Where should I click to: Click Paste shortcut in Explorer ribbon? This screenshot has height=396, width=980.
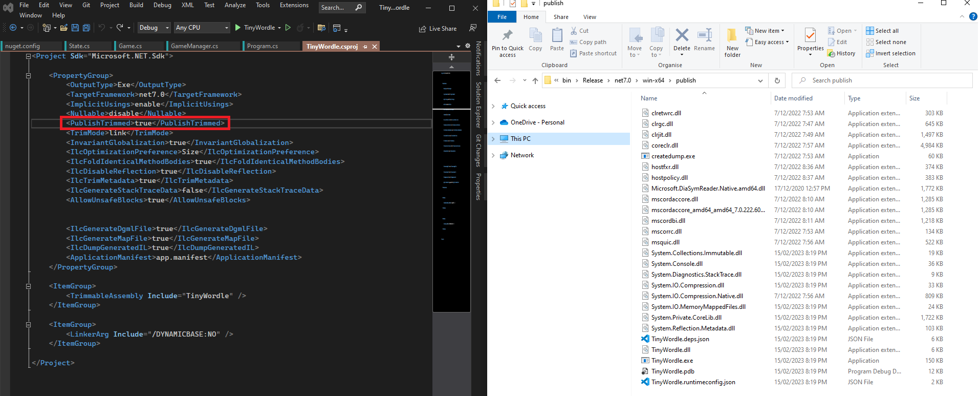pyautogui.click(x=593, y=53)
